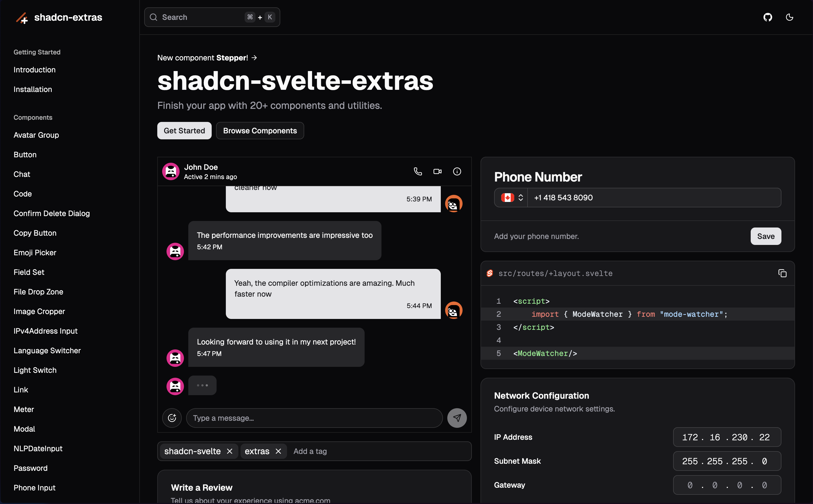This screenshot has width=813, height=504.
Task: Click the Subnet Mask input field
Action: coord(727,461)
